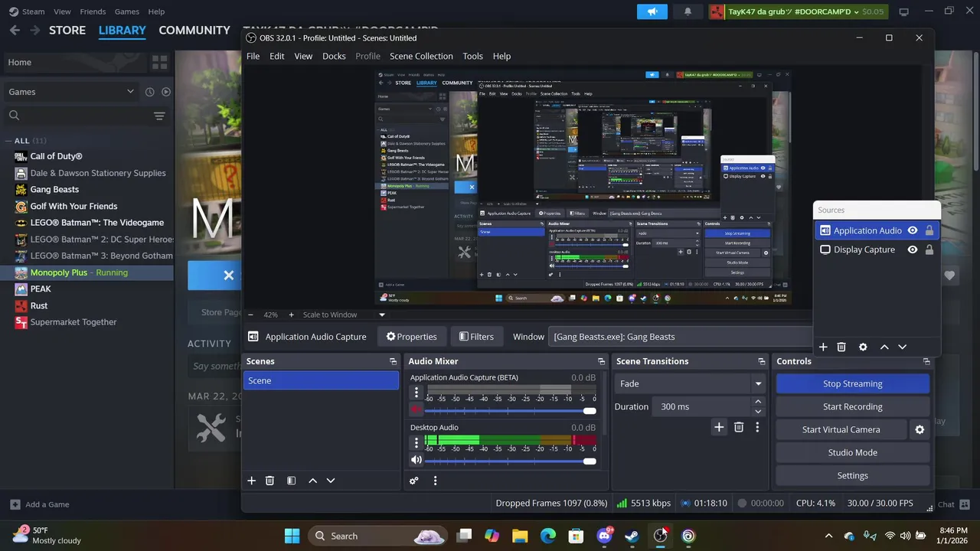Unmute Application Audio Capture speaker

416,410
